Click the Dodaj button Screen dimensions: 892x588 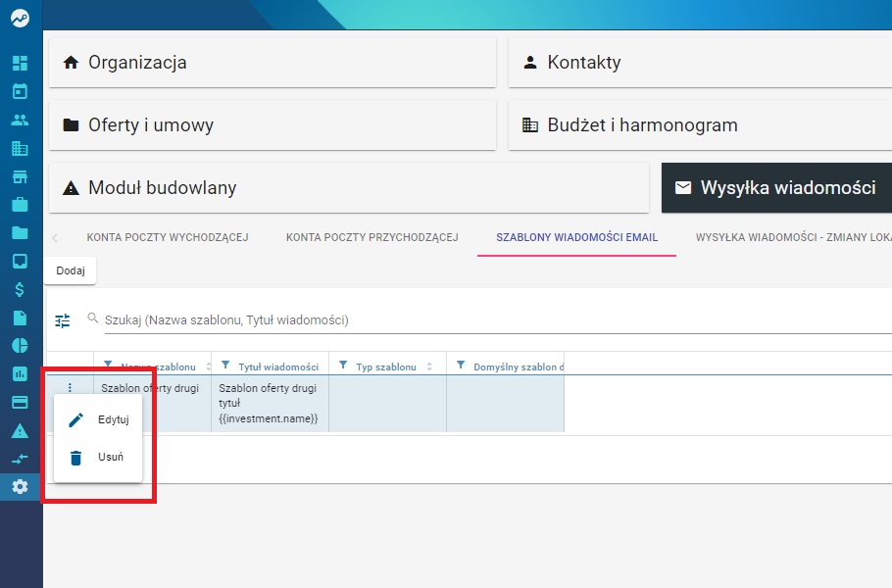71,270
